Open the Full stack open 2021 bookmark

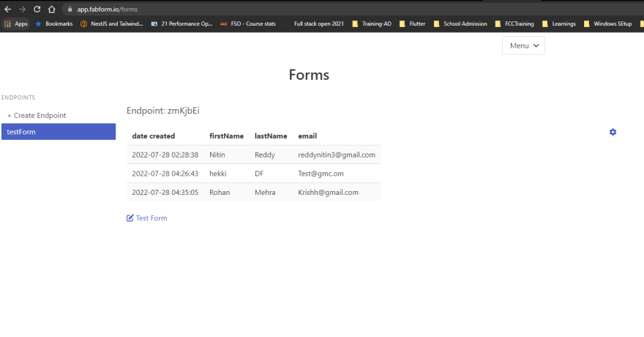(x=315, y=24)
